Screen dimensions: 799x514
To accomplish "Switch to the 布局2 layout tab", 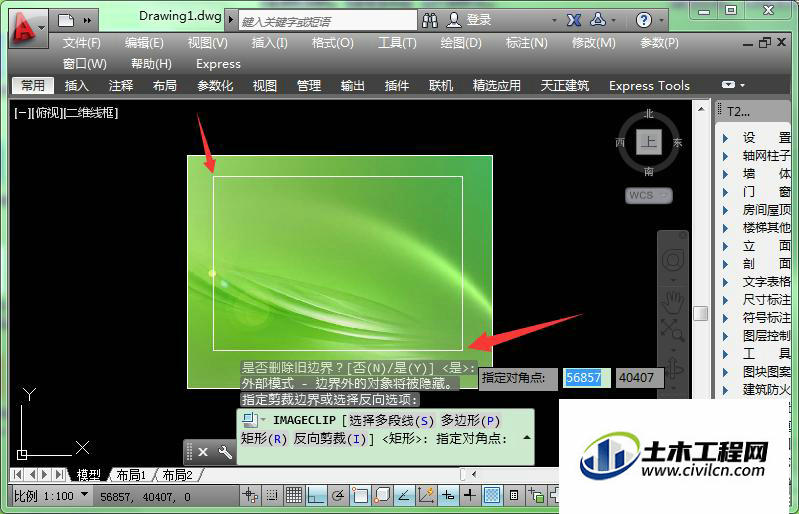I will point(177,475).
